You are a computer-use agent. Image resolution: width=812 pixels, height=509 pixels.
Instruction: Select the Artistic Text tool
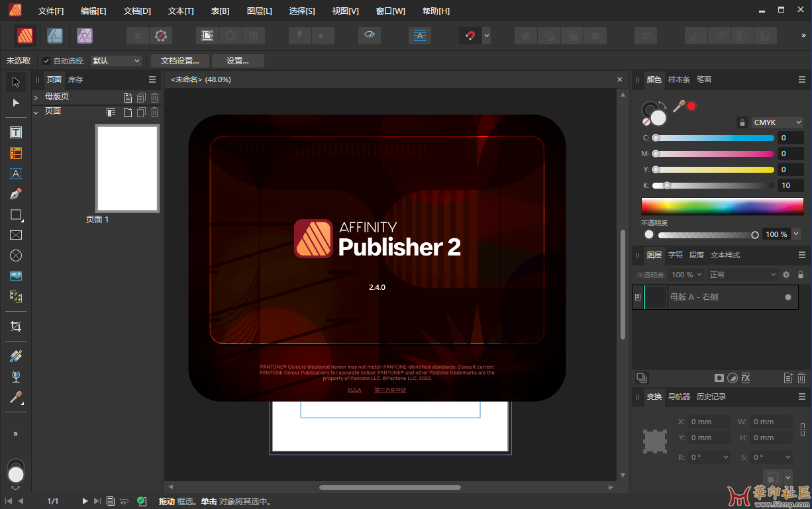coord(16,173)
